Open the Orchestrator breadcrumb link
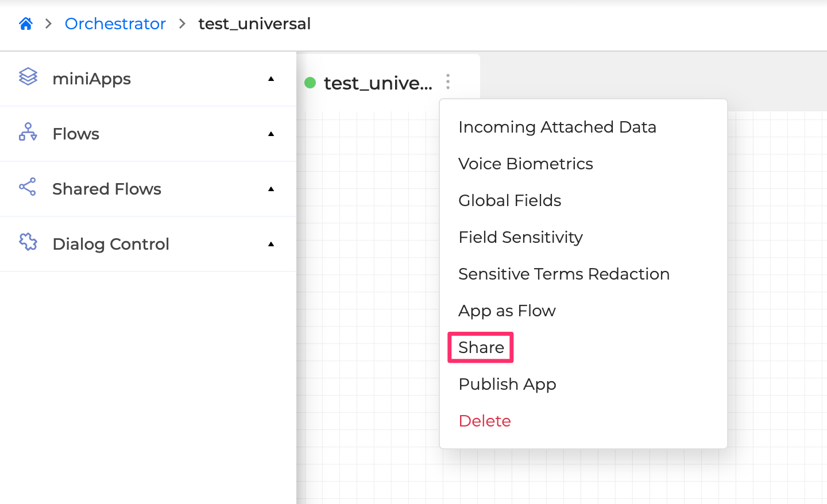The image size is (827, 504). [x=115, y=24]
